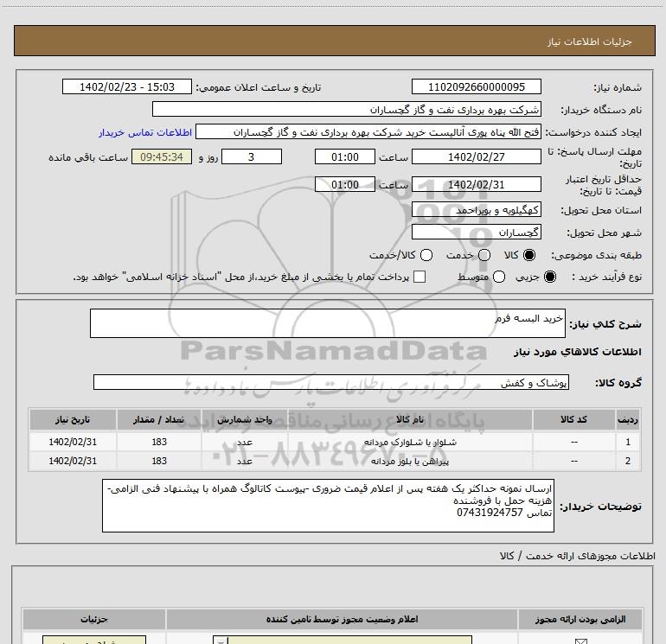Select the کالا/خدمت radio button
This screenshot has width=666, height=644.
(426, 255)
